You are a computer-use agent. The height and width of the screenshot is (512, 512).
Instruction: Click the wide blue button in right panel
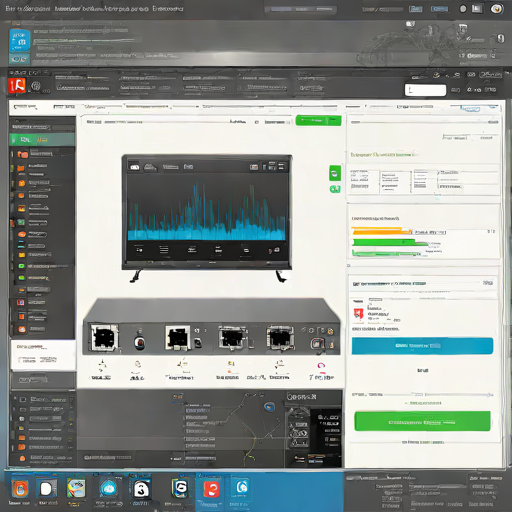pos(422,346)
